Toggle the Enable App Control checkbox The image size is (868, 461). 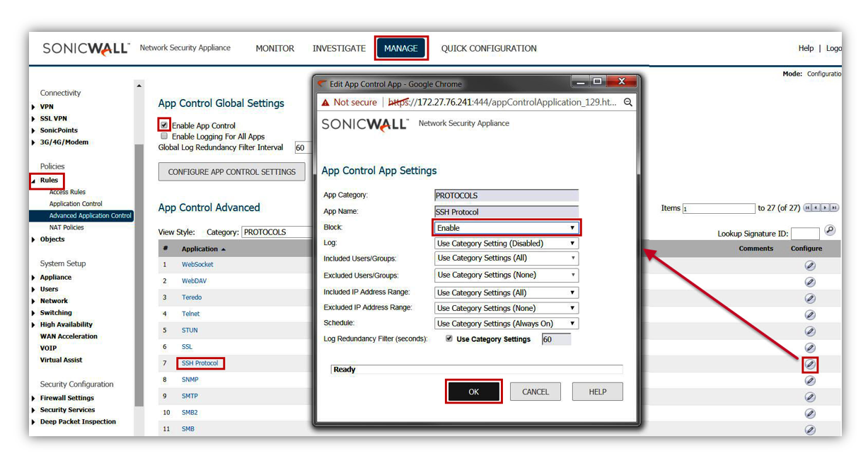point(164,125)
